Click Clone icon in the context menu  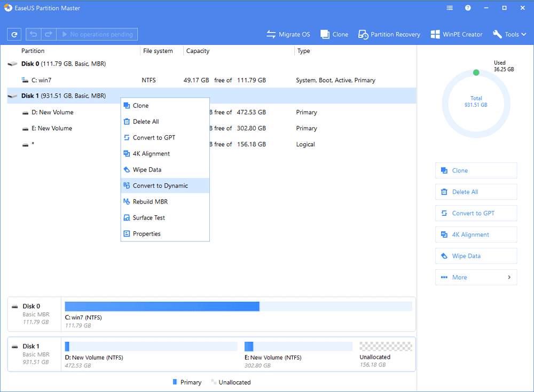coord(127,106)
